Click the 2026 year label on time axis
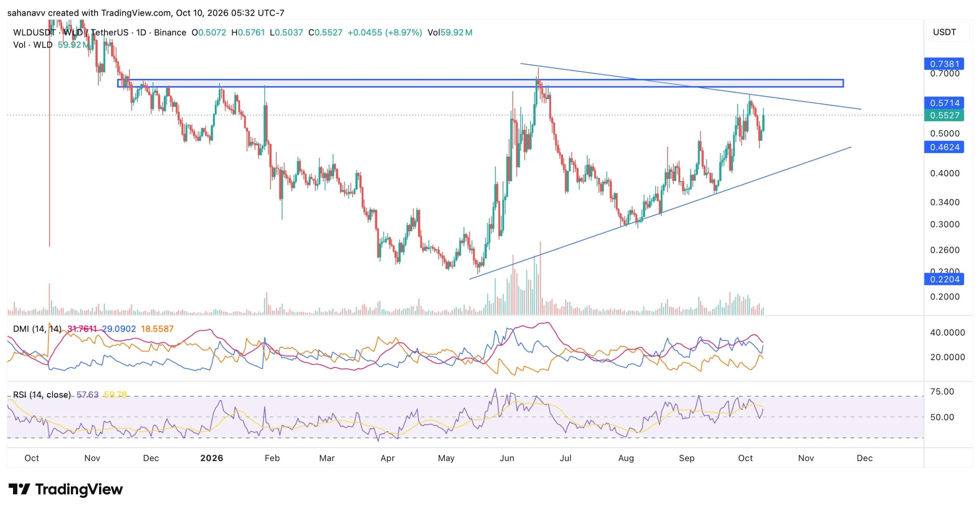 tap(212, 458)
